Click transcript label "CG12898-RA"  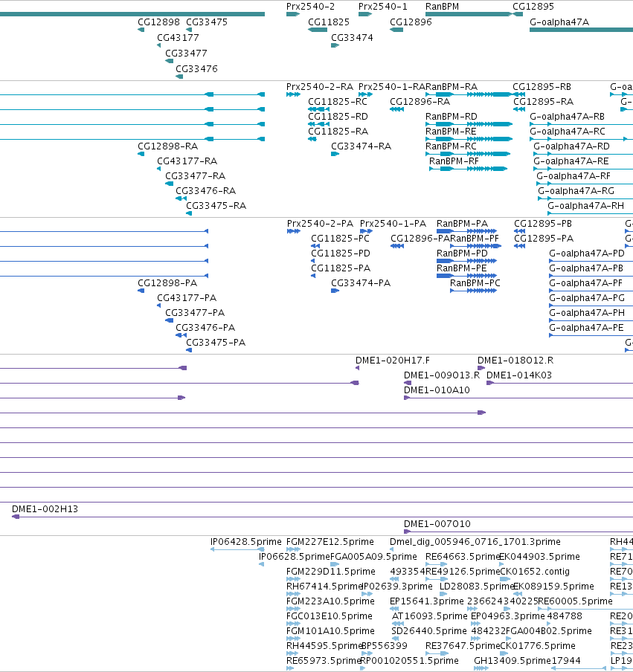pos(167,146)
